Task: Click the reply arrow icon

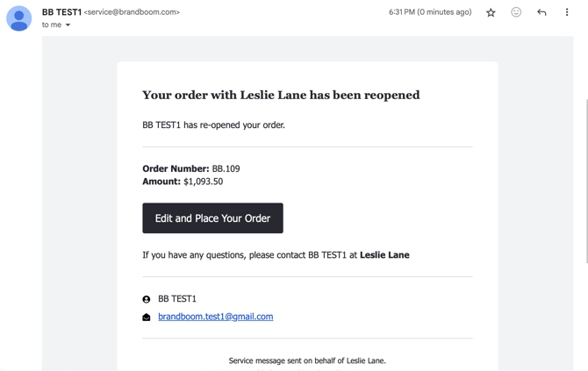Action: pos(541,12)
